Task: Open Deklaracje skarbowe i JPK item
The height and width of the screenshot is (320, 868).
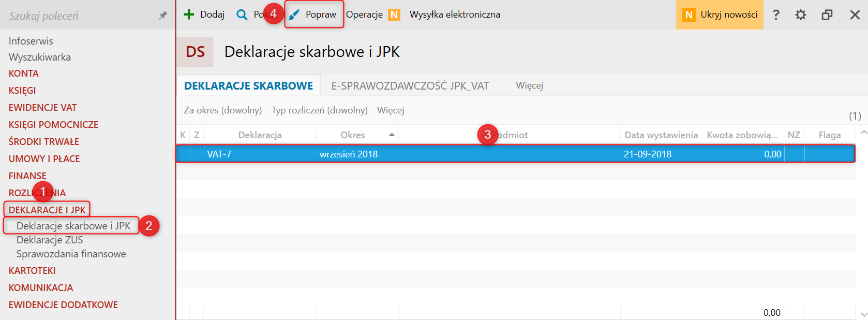Action: (73, 226)
